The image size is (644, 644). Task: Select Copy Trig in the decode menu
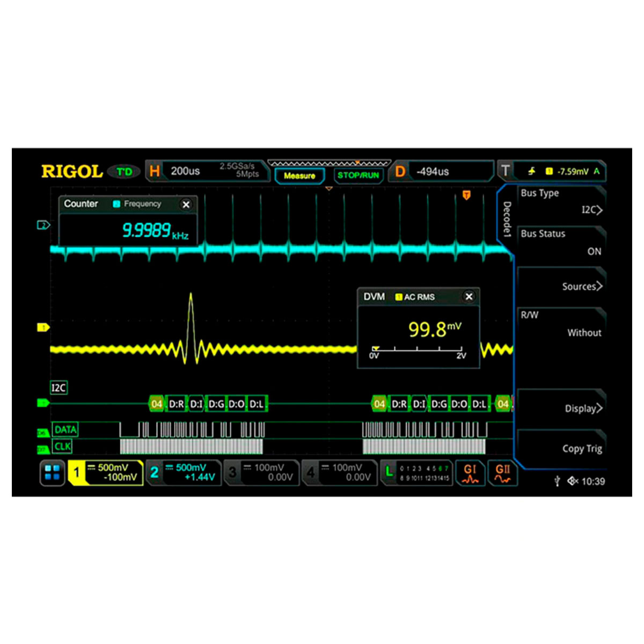[582, 449]
